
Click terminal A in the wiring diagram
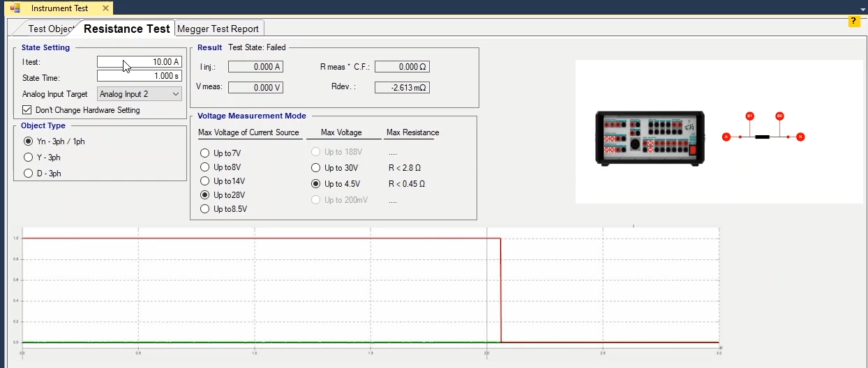pos(726,137)
